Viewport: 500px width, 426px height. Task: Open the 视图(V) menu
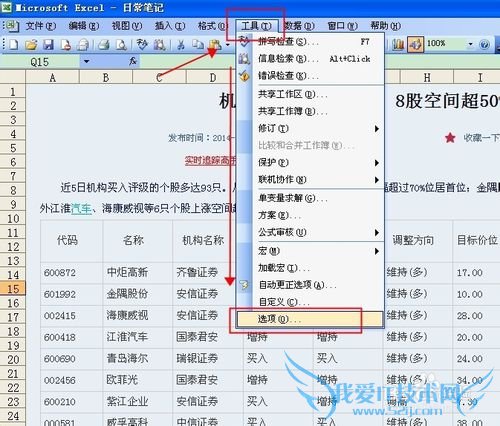point(127,26)
